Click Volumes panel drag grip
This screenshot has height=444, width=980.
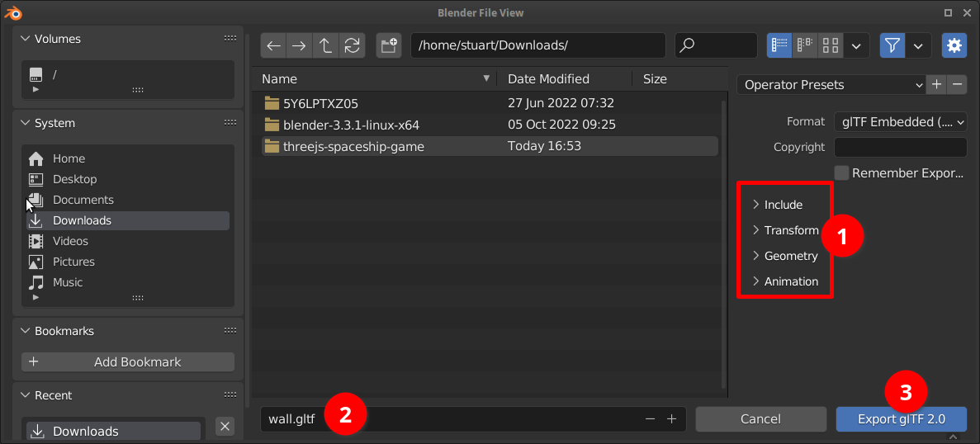pyautogui.click(x=230, y=39)
